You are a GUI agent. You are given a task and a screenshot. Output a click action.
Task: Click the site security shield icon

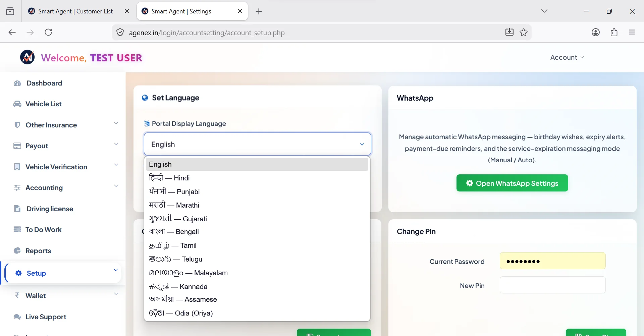coord(120,33)
